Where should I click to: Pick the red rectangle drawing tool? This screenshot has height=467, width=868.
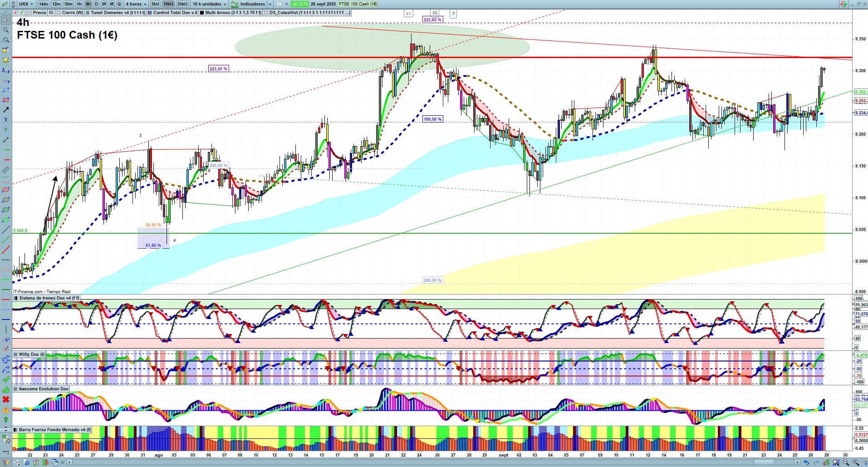[x=6, y=100]
